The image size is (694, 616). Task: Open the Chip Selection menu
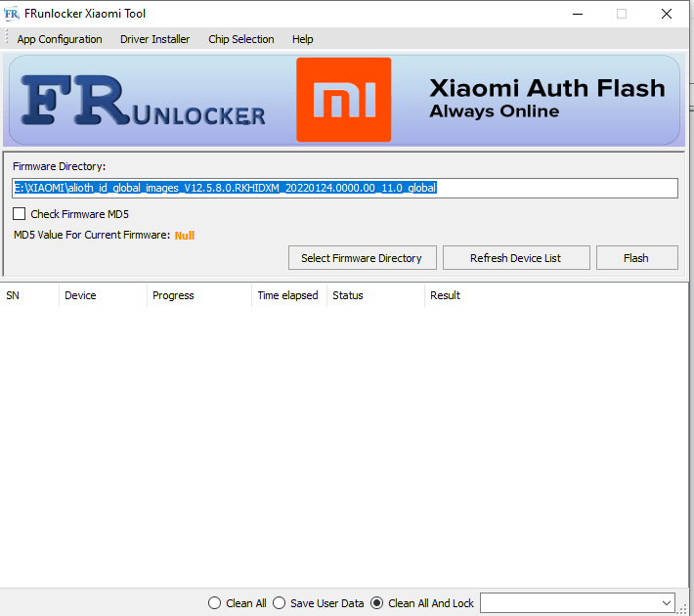tap(240, 39)
